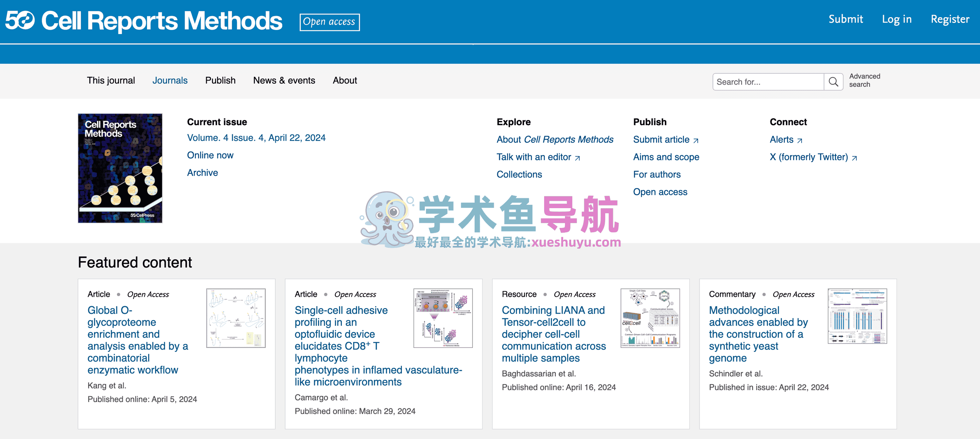Expand the About navigation menu

tap(345, 80)
